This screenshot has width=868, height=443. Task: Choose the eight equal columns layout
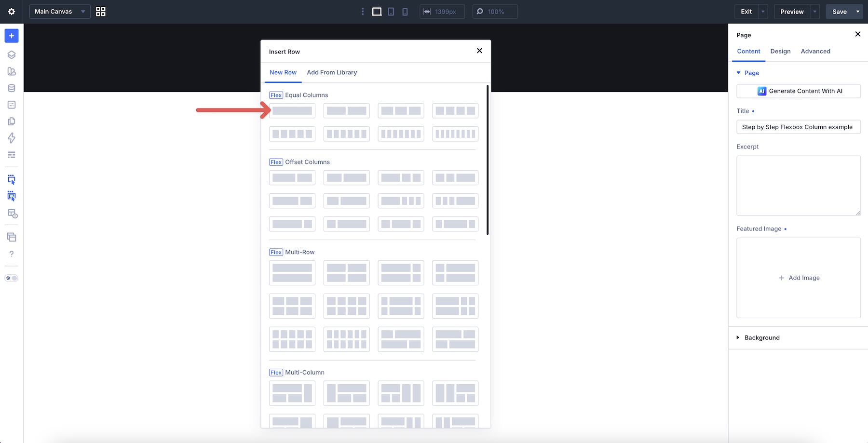[x=455, y=134]
